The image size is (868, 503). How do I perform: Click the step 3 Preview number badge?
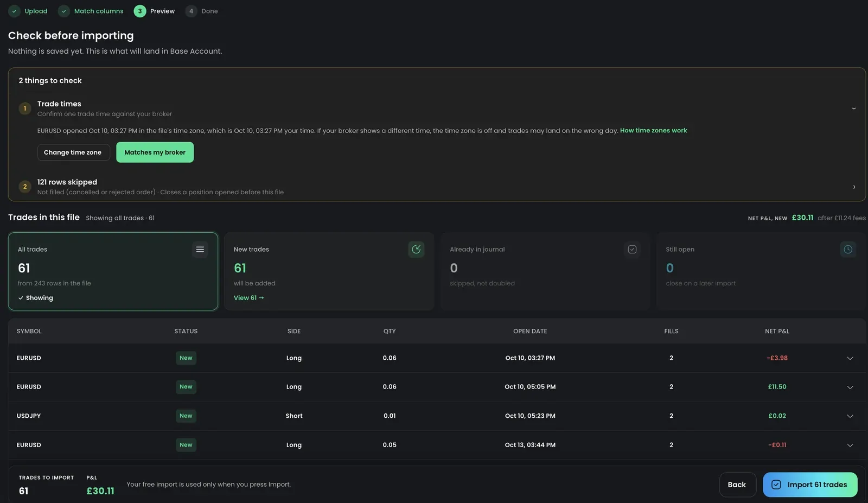point(140,11)
